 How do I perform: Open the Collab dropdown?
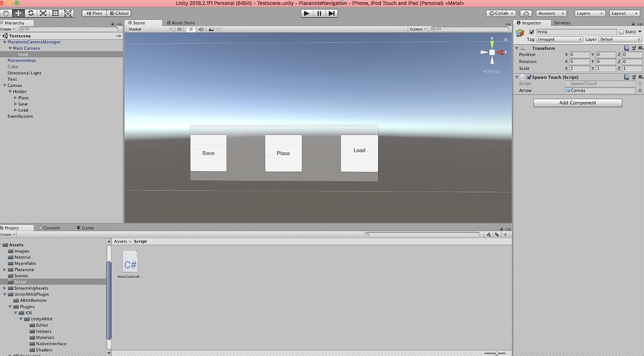pyautogui.click(x=501, y=13)
